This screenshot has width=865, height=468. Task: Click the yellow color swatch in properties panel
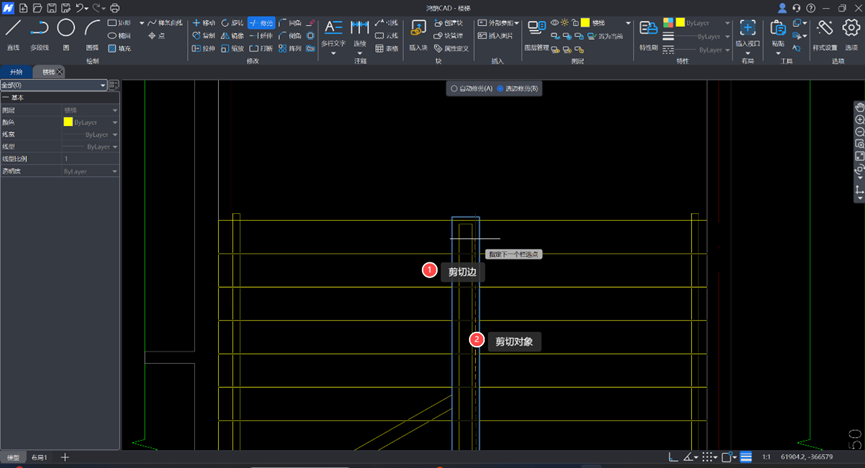pyautogui.click(x=68, y=122)
